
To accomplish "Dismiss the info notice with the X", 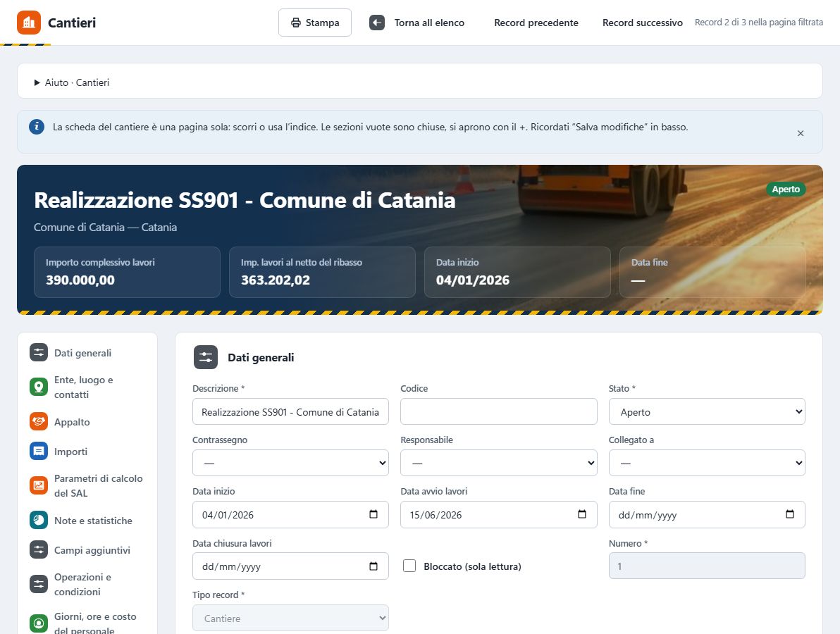I will click(801, 133).
